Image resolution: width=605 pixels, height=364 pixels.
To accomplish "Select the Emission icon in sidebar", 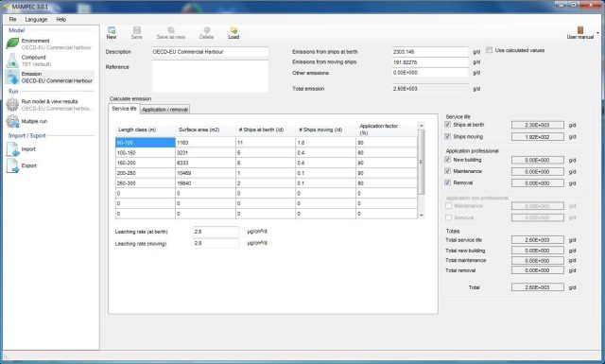I will point(12,78).
